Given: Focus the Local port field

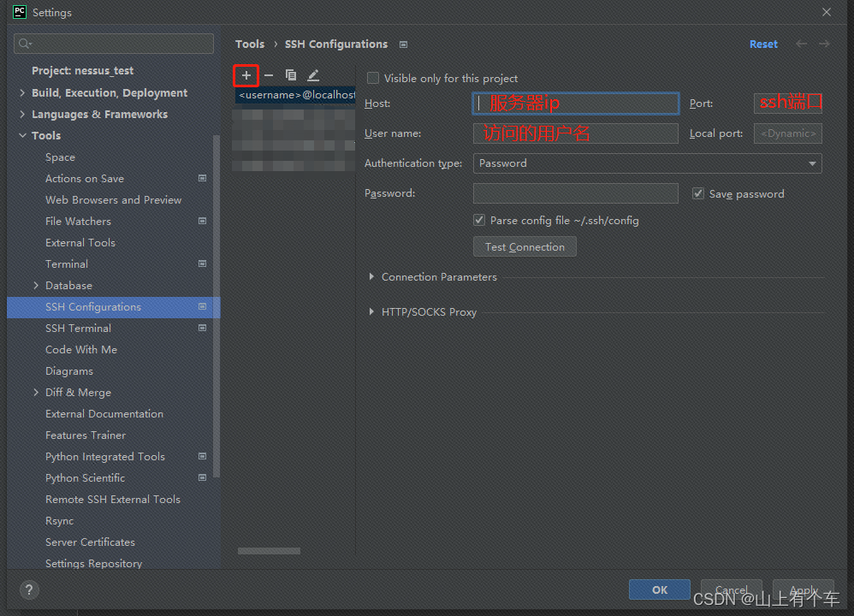Looking at the screenshot, I should pos(787,133).
